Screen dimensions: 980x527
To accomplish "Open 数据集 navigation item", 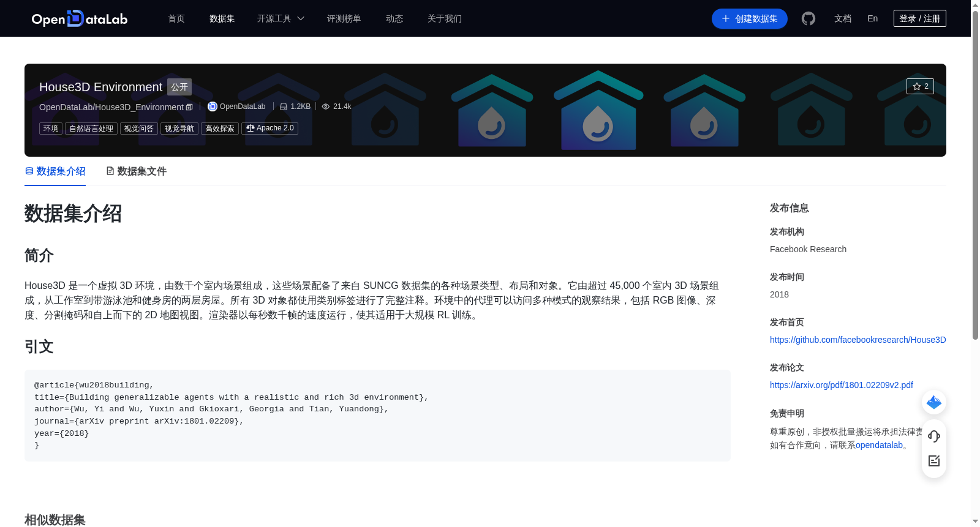I will tap(222, 19).
